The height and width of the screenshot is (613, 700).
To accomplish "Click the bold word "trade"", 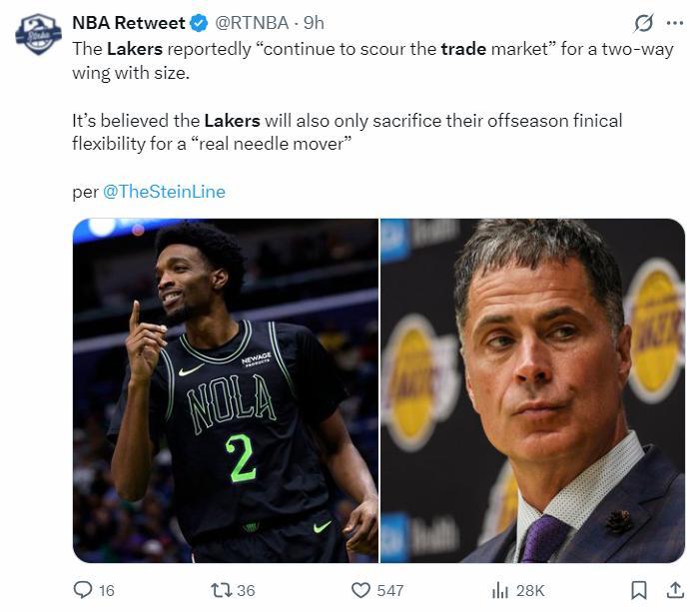I will 463,49.
